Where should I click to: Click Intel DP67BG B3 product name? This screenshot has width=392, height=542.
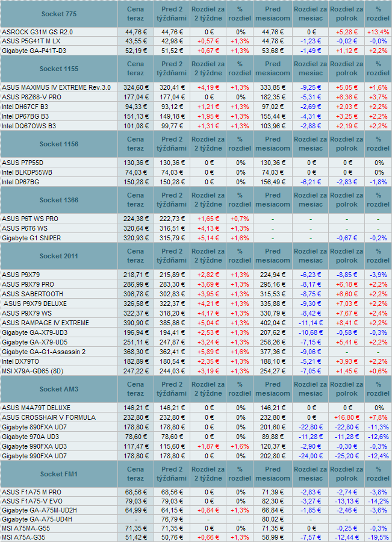point(25,116)
